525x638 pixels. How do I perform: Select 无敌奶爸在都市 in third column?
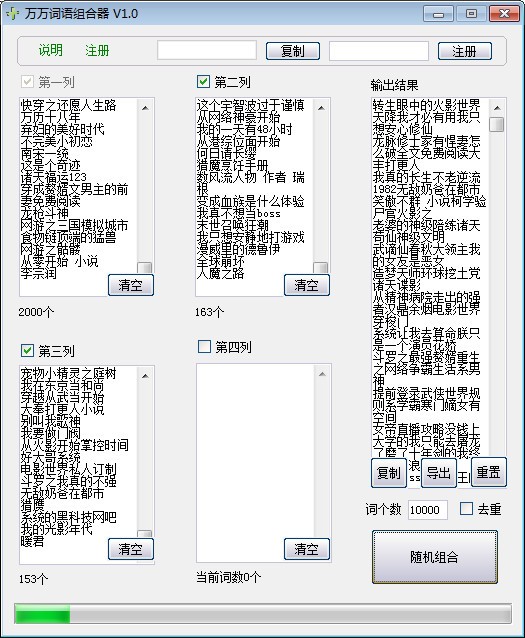click(x=62, y=494)
